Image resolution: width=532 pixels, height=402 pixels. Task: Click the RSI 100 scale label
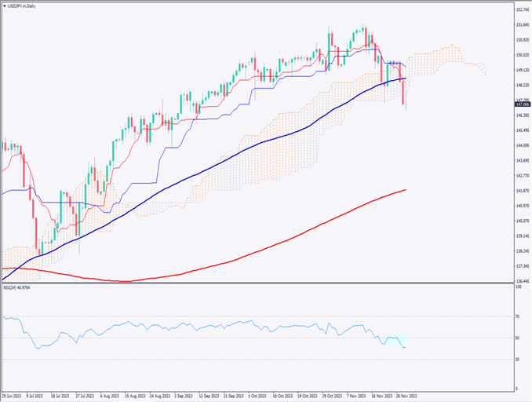pyautogui.click(x=518, y=288)
